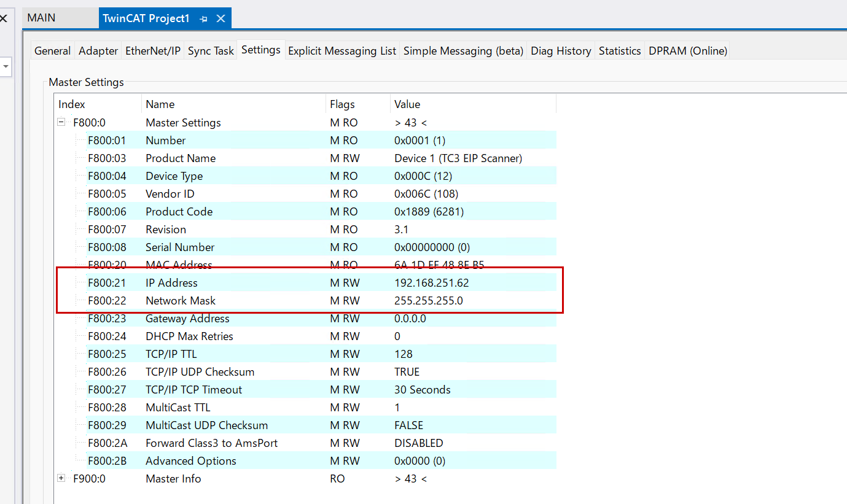Switch to the EtherNet/IP tab
Image resolution: width=847 pixels, height=504 pixels.
tap(153, 51)
